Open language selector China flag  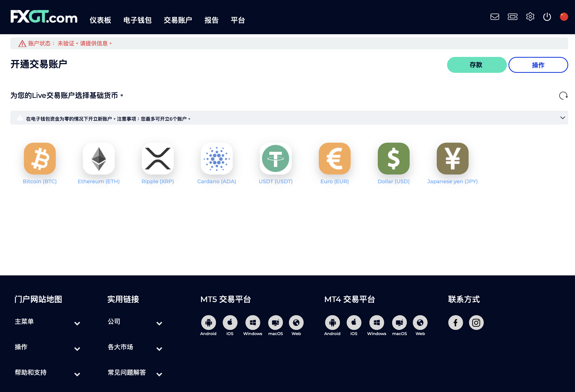564,17
